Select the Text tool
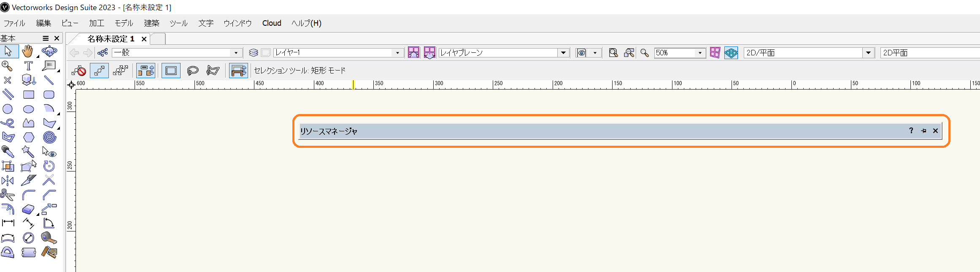This screenshot has width=980, height=272. pyautogui.click(x=28, y=66)
